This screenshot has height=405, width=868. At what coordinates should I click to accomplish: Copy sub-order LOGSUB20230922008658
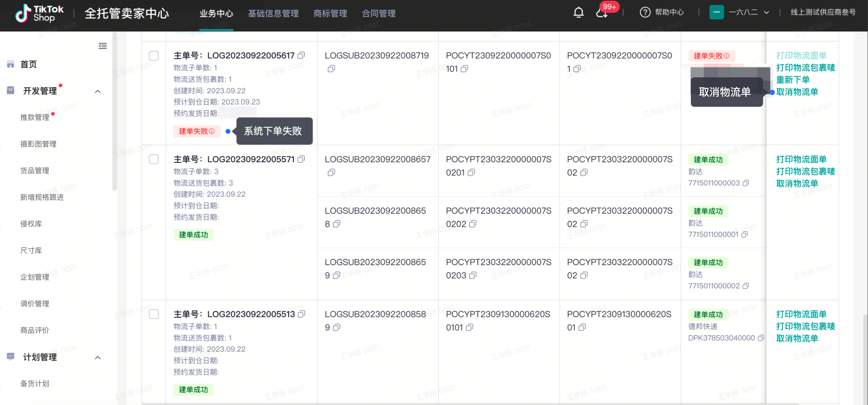click(x=337, y=224)
